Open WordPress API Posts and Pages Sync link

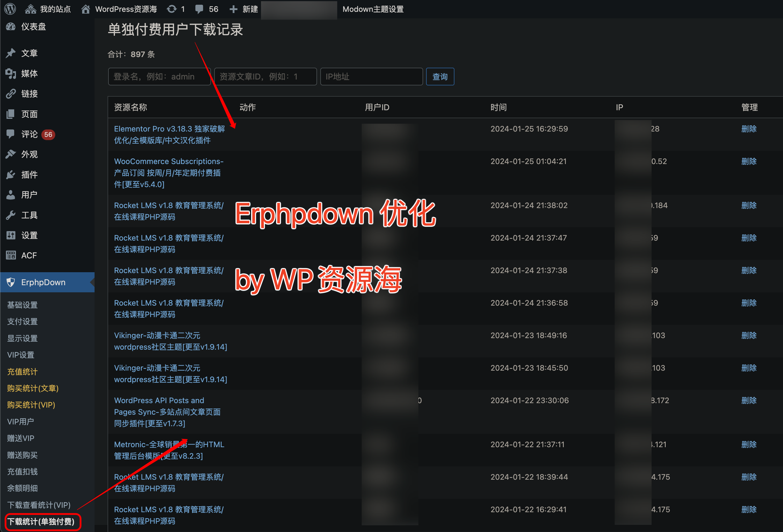[167, 412]
